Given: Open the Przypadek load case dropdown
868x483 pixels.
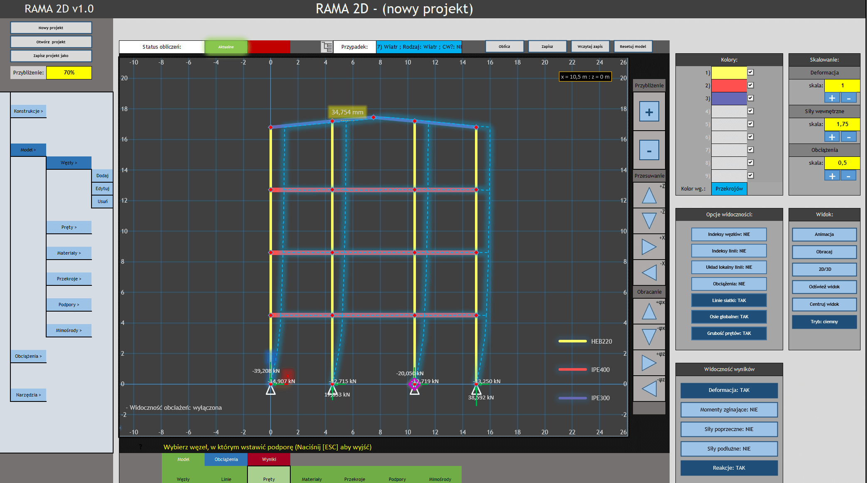Looking at the screenshot, I should pos(418,47).
